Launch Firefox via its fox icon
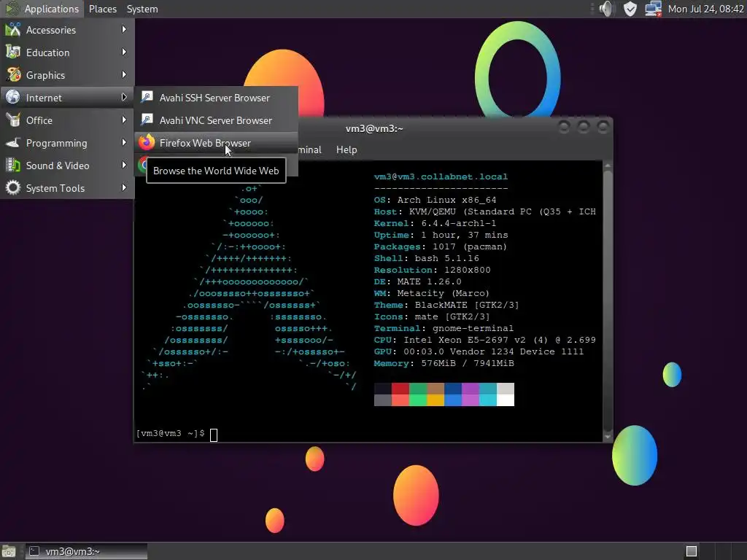 click(147, 142)
